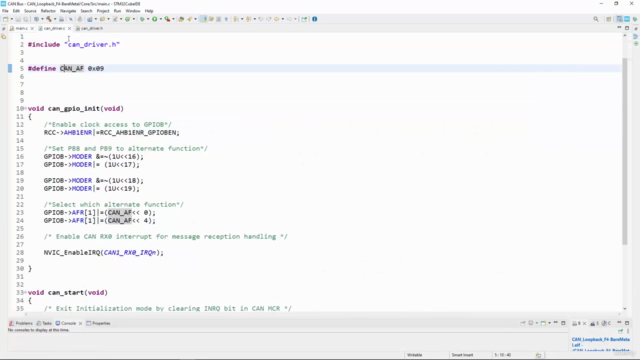640x360 pixels.
Task: Open the External Tools dropdown arrow
Action: (x=173, y=19)
